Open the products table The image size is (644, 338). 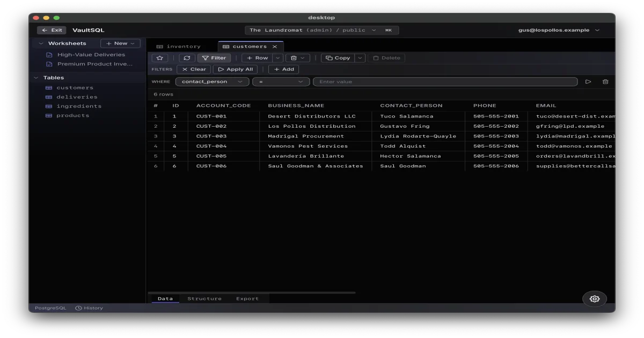(73, 115)
